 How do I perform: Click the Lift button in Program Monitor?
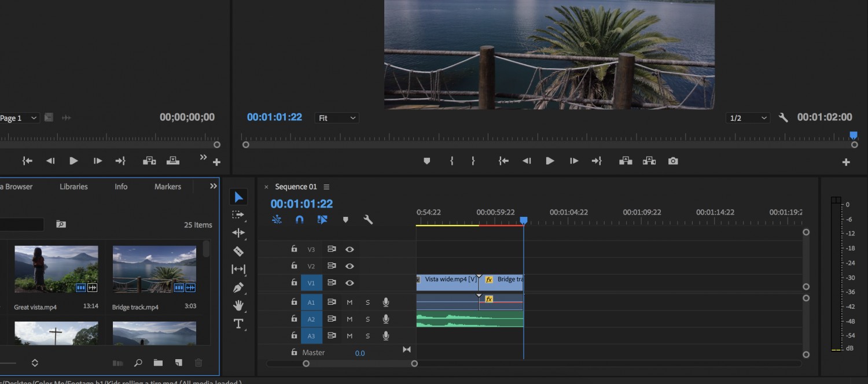(x=626, y=161)
